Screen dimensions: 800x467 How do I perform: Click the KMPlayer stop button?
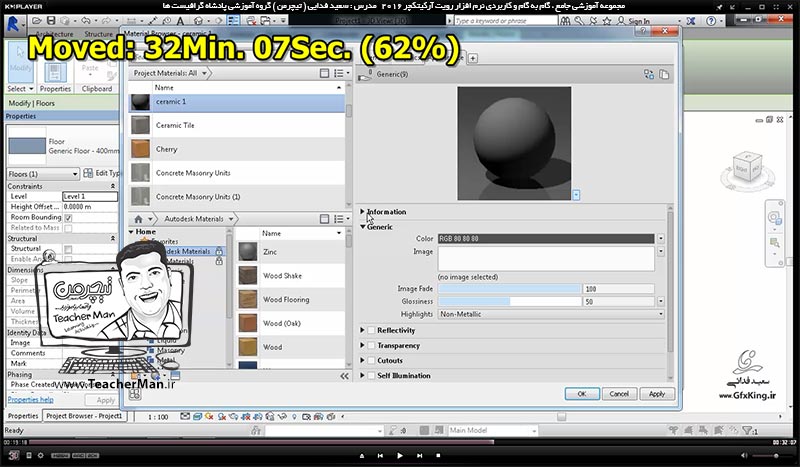[438, 455]
